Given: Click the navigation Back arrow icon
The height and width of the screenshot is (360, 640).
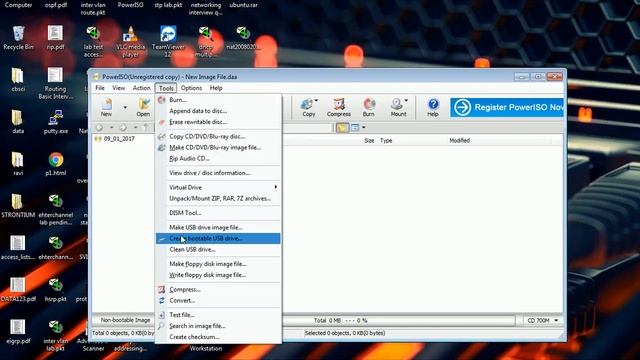Looking at the screenshot, I should [99, 128].
